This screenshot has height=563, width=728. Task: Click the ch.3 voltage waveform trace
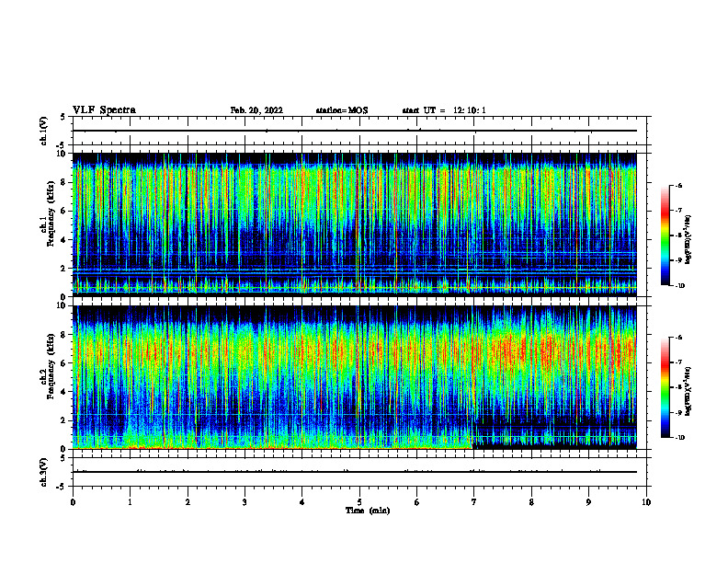point(355,472)
